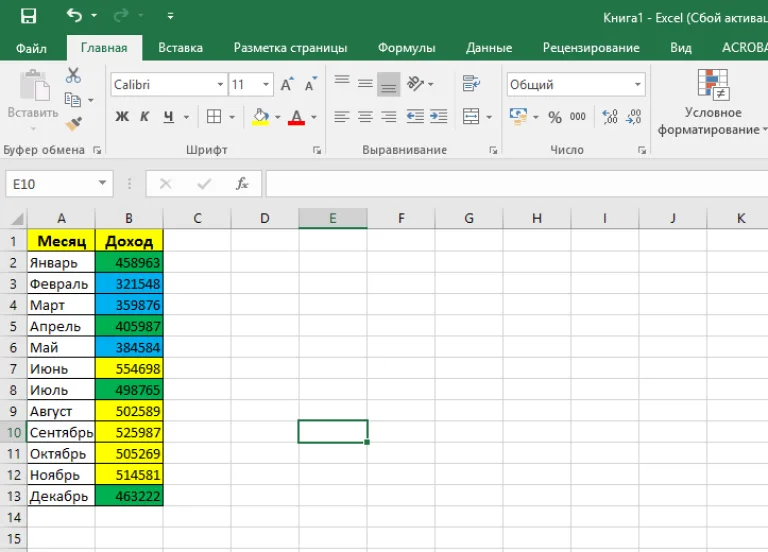Expand the Merge and Center dropdown arrow
Image resolution: width=768 pixels, height=552 pixels.
[489, 117]
